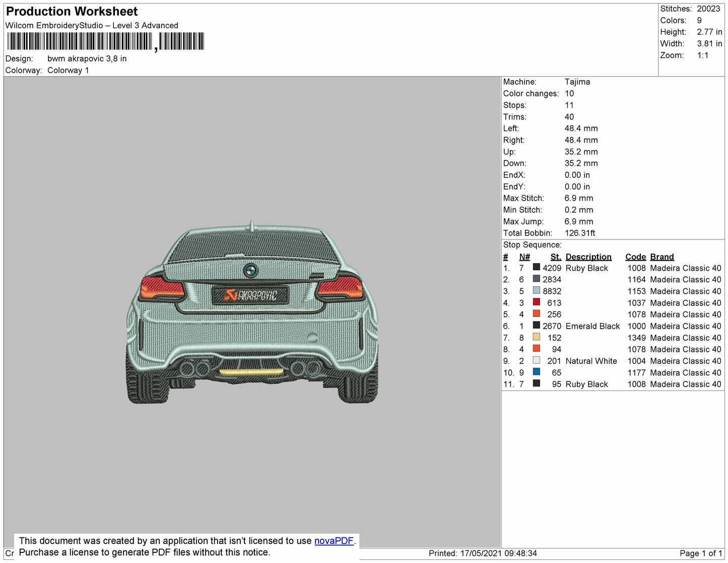Click the Colors value '9'

[699, 20]
